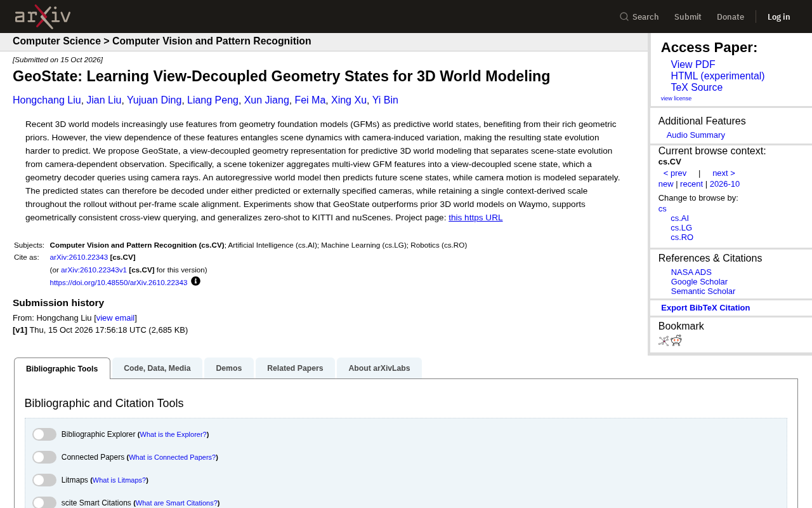Open Google Scholar citations
This screenshot has width=812, height=508.
point(699,282)
